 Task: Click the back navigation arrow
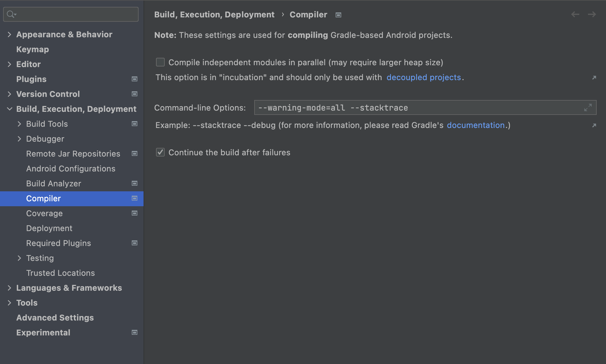(x=575, y=14)
